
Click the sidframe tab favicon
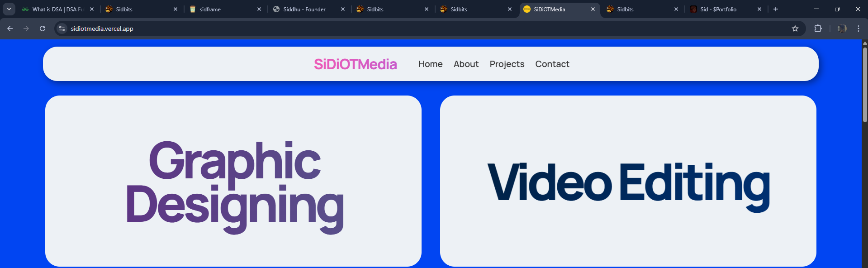pos(193,9)
